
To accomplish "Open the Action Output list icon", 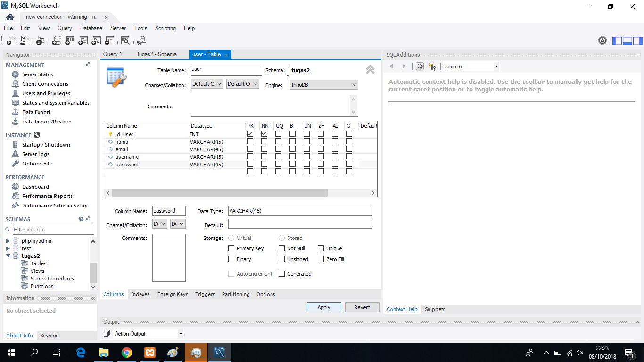I will pos(107,333).
